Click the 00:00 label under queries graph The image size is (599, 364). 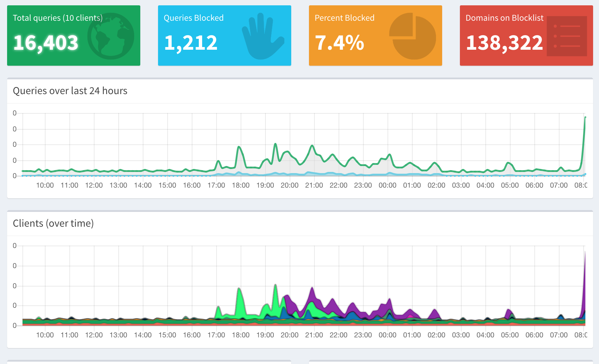point(387,185)
